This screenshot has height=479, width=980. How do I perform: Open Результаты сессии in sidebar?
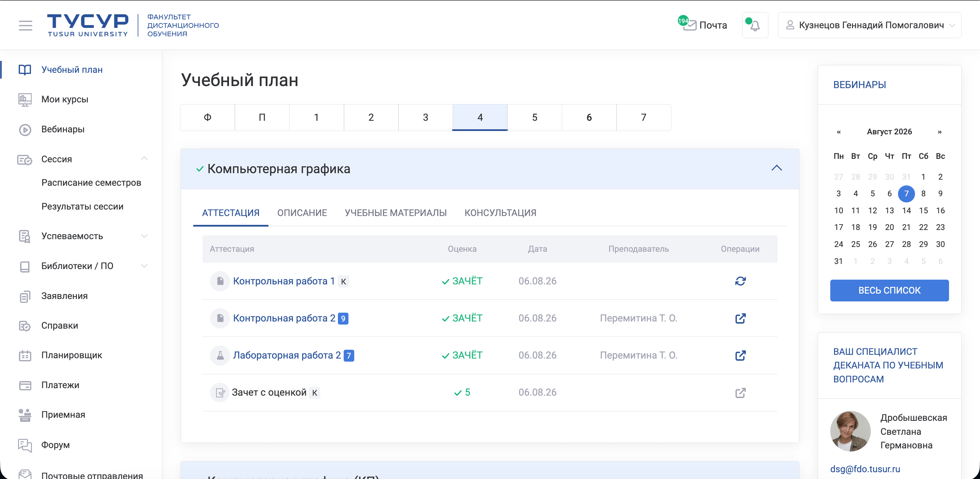pos(83,207)
